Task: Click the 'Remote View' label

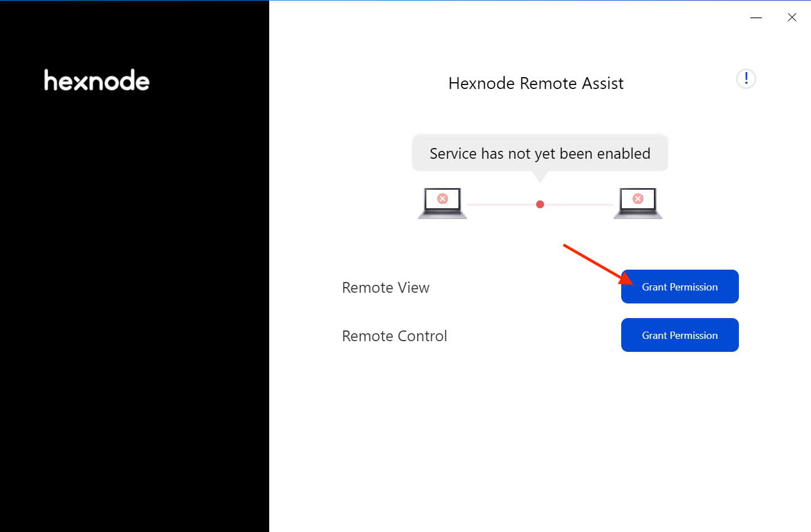Action: pyautogui.click(x=386, y=288)
